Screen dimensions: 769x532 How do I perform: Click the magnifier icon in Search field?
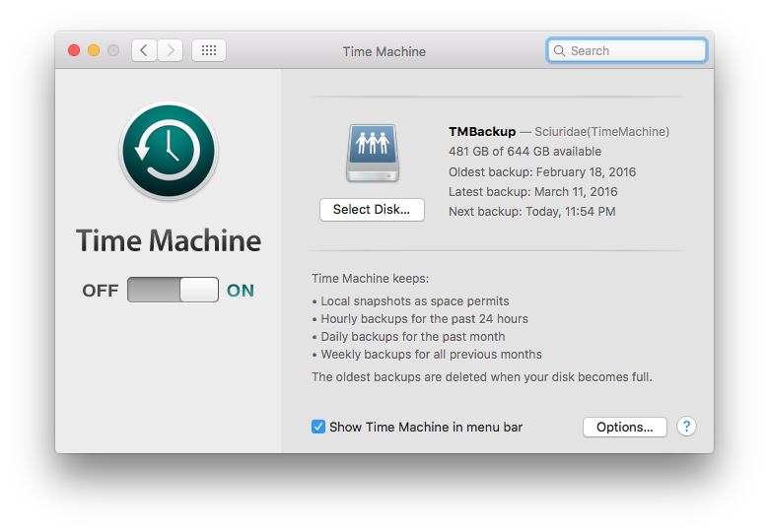click(559, 50)
